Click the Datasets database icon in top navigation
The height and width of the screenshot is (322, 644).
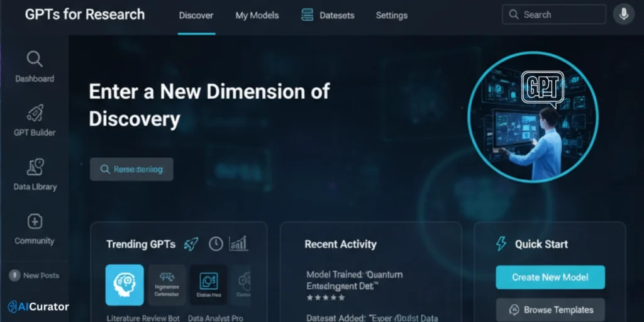click(307, 15)
